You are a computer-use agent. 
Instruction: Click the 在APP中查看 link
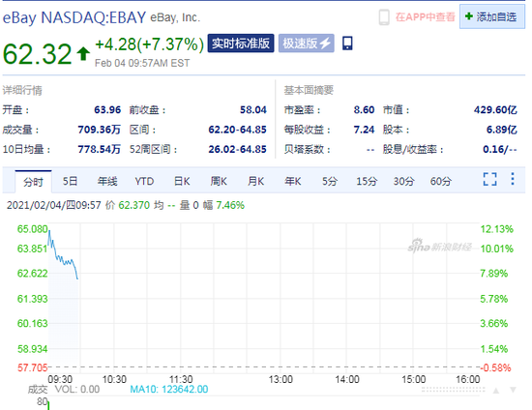coord(425,17)
